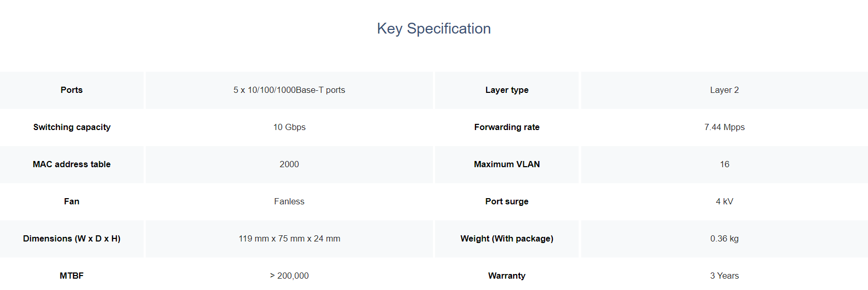Click the 5 x 10/100/1000Base-T ports value
Viewport: 868px width, 290px height.
point(289,90)
